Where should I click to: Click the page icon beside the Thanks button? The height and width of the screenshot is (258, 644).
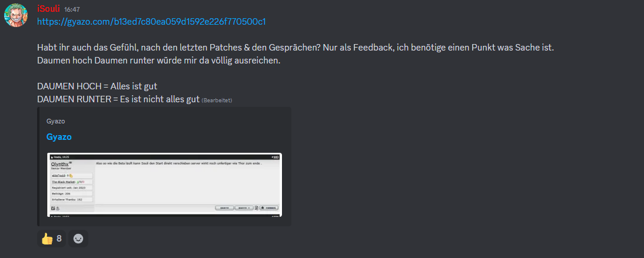(256, 208)
